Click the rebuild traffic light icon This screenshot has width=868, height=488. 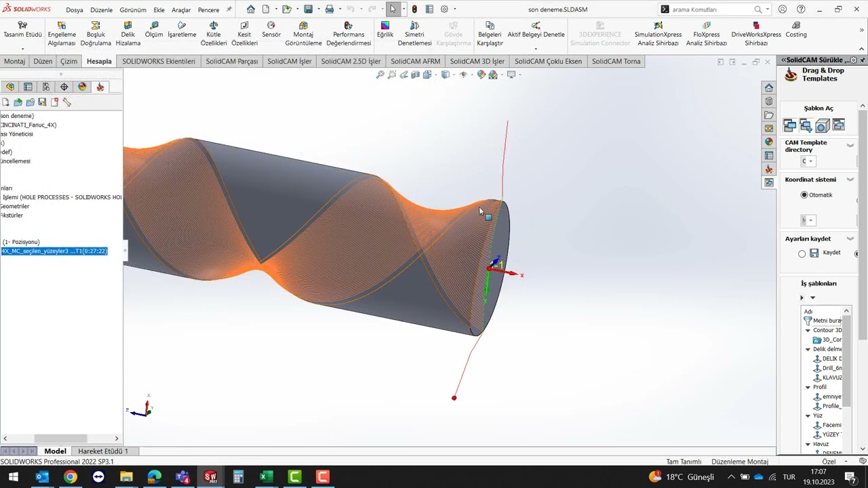[x=414, y=9]
